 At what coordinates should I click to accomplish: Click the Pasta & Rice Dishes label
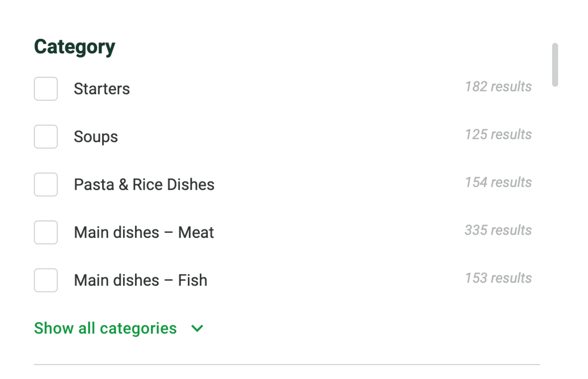144,185
